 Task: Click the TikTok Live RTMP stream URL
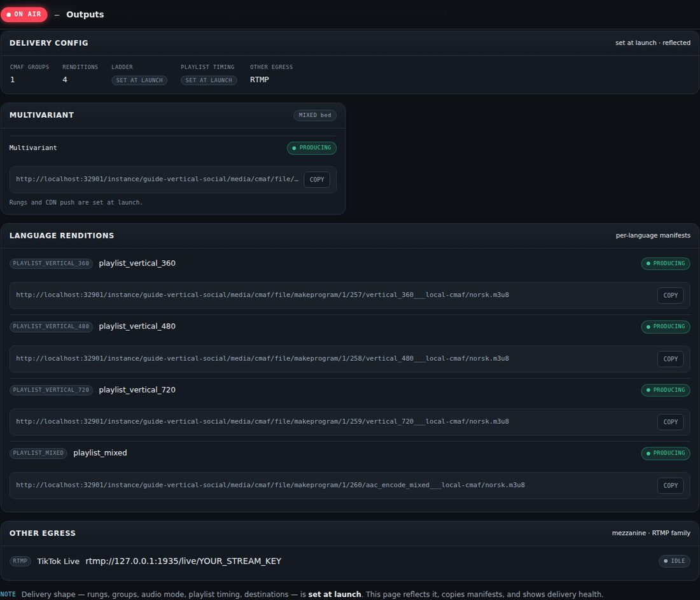183,561
